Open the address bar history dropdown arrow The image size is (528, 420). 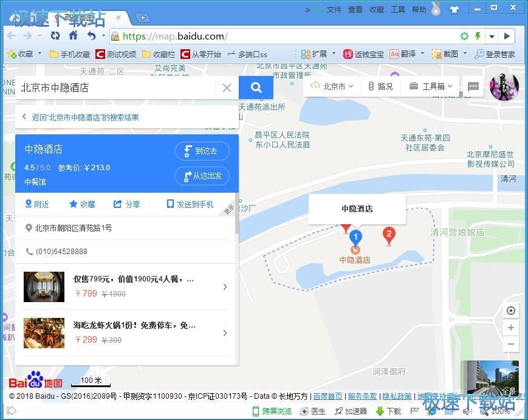click(x=492, y=36)
